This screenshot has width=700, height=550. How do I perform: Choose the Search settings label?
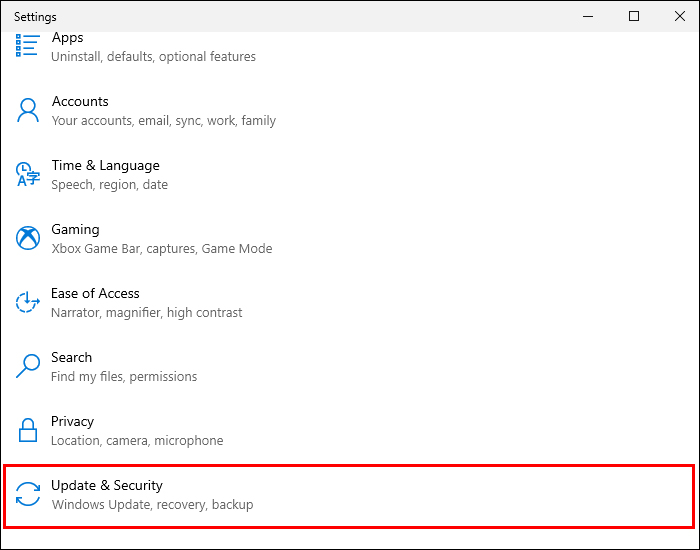(71, 357)
